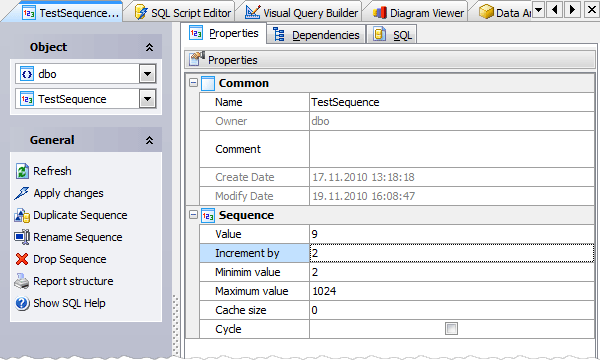Open the TestSequence object dropdown
Image resolution: width=600 pixels, height=363 pixels.
click(x=147, y=99)
